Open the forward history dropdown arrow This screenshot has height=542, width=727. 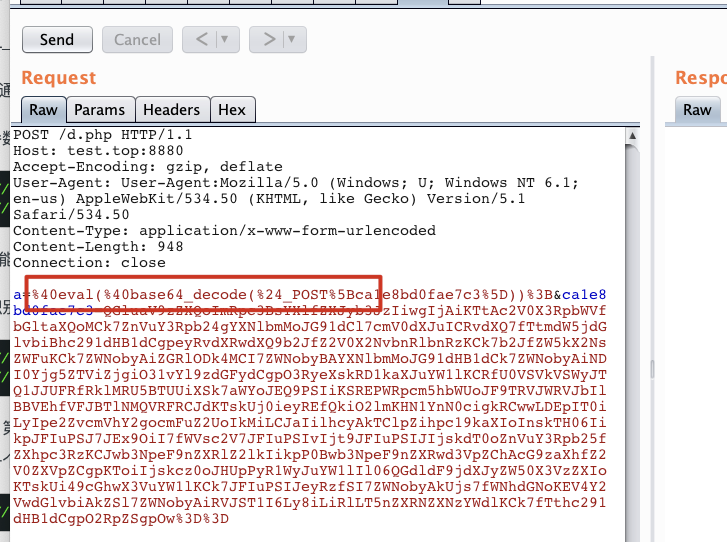292,39
